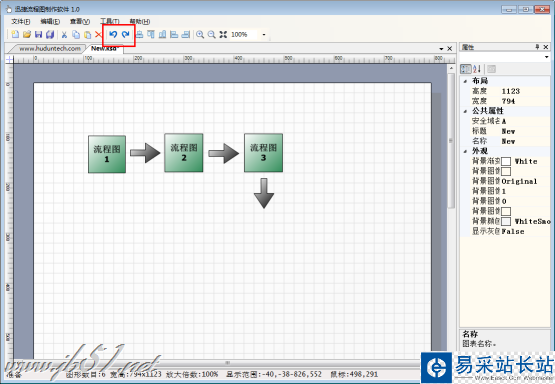Sort properties alphabetically with A-Z icon
The image size is (555, 384).
(x=477, y=69)
